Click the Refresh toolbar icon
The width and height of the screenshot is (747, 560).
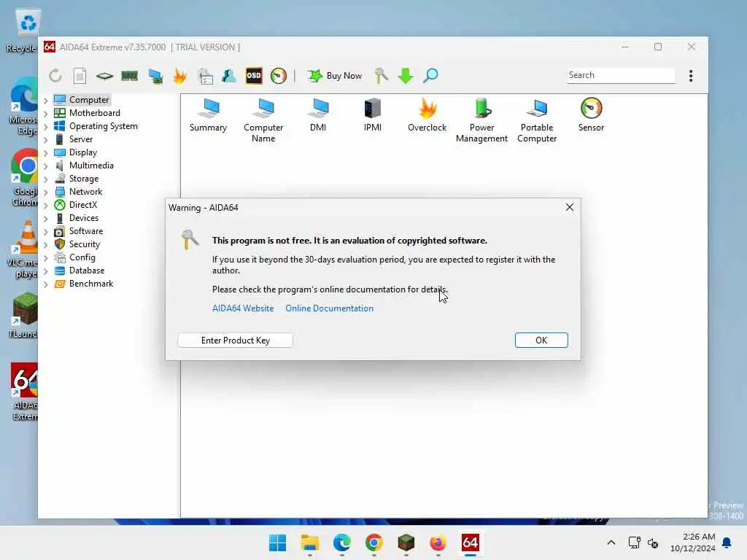click(x=55, y=76)
